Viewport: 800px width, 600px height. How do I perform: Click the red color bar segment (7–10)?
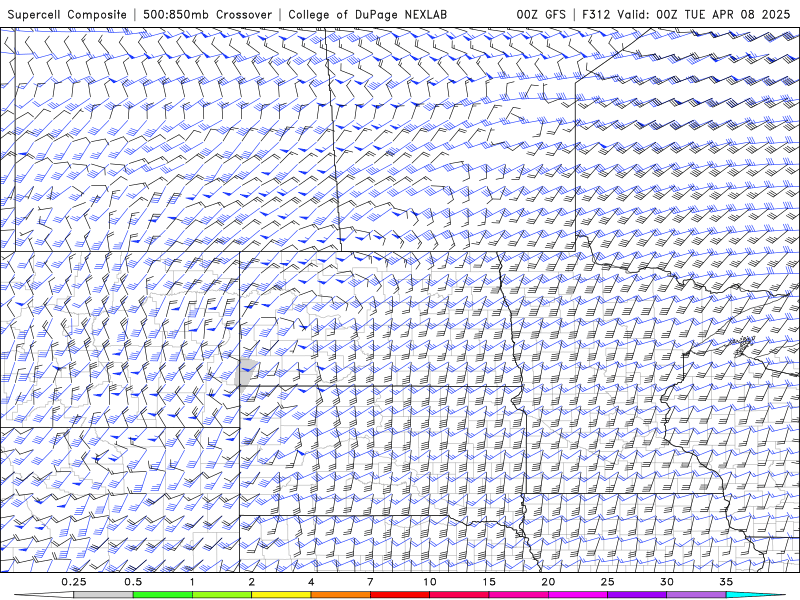pyautogui.click(x=400, y=595)
